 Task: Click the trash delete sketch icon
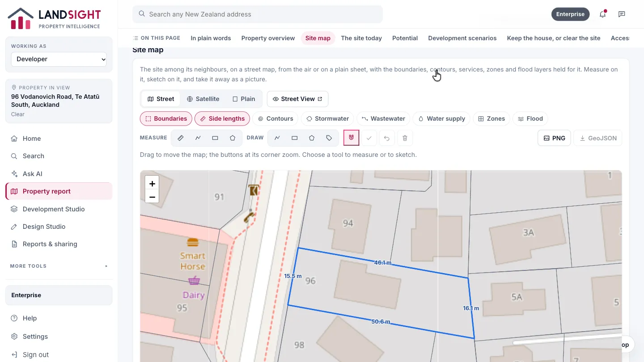click(405, 138)
